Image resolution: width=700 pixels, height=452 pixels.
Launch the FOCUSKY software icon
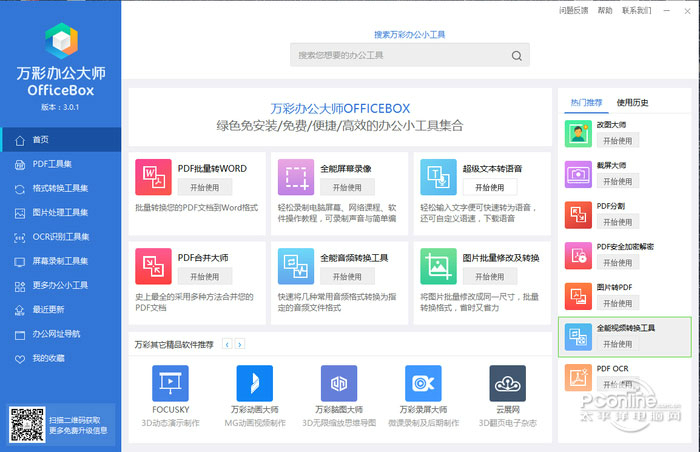point(170,383)
